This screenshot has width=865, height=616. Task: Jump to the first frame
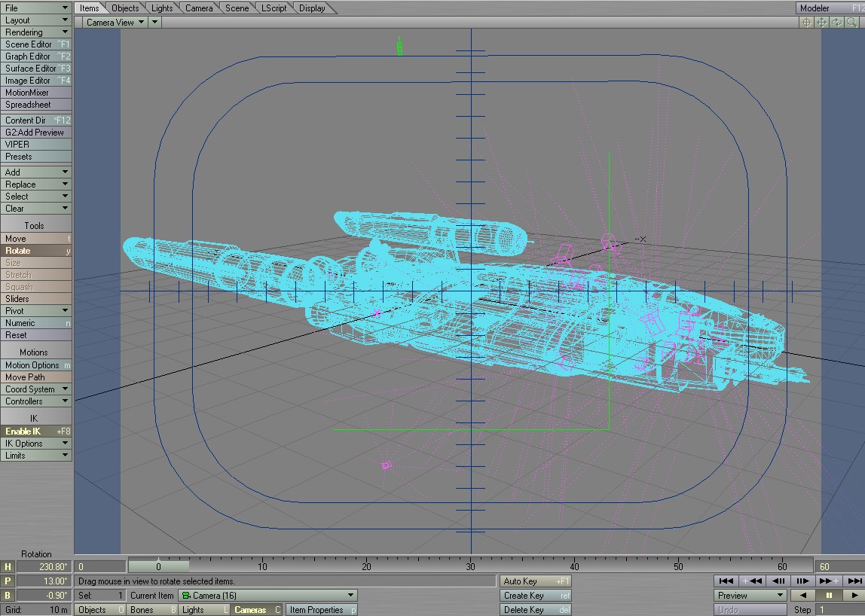(x=726, y=581)
